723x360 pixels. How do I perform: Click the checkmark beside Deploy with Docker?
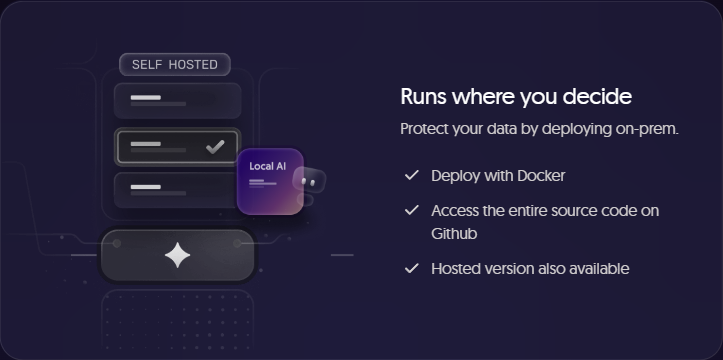(x=411, y=175)
